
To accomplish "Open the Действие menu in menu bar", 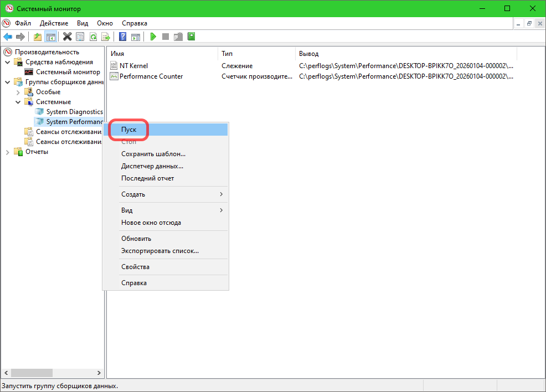I will [x=54, y=23].
